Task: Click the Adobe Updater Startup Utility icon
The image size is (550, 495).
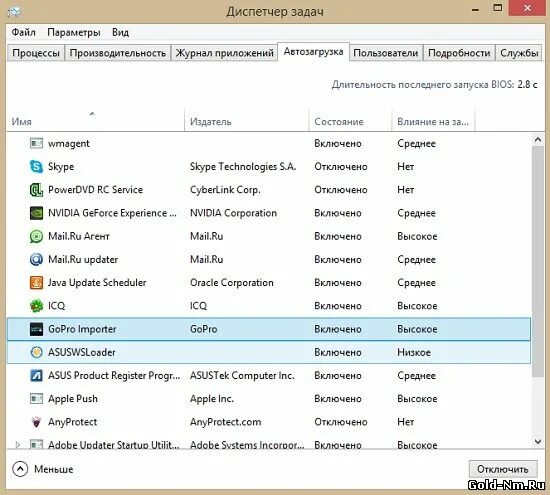Action: (36, 444)
